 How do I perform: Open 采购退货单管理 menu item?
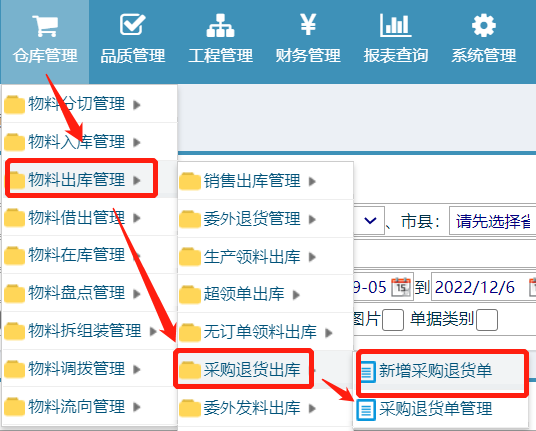pos(441,409)
